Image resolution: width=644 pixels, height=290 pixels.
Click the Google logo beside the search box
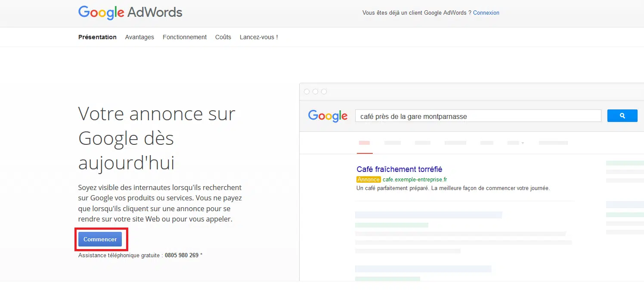pos(328,115)
